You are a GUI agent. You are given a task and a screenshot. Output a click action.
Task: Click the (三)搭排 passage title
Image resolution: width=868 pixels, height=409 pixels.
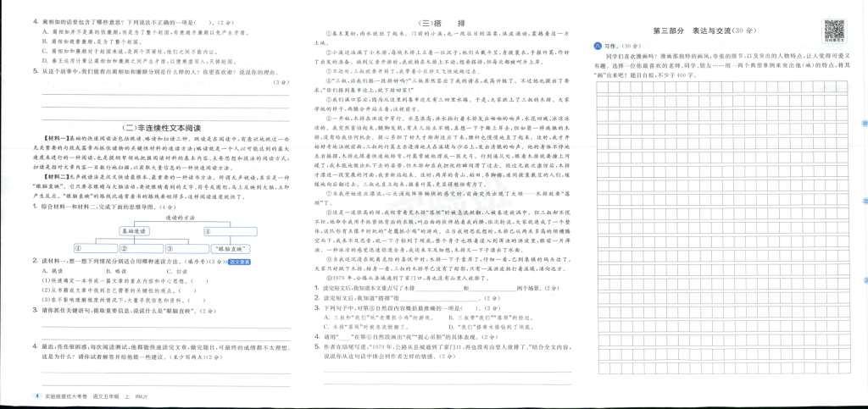[x=437, y=23]
